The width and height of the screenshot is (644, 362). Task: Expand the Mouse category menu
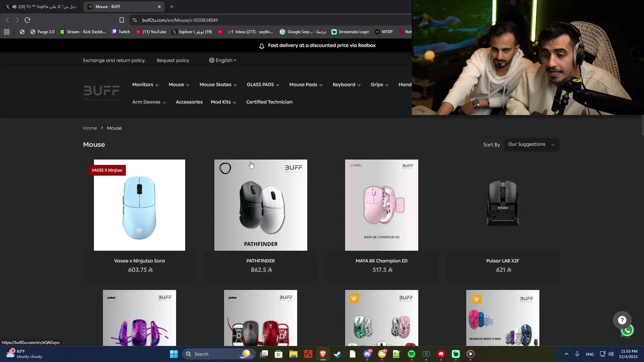click(x=179, y=84)
